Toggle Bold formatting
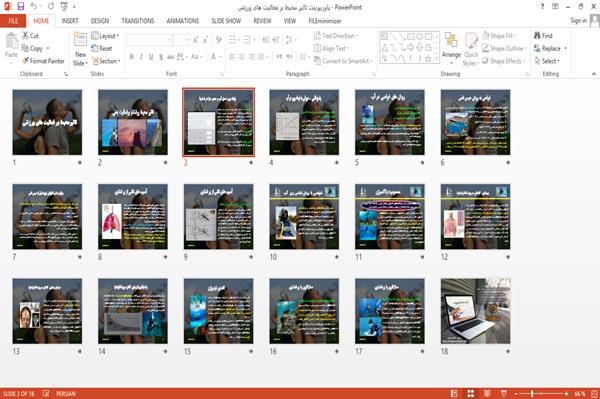 (x=131, y=57)
